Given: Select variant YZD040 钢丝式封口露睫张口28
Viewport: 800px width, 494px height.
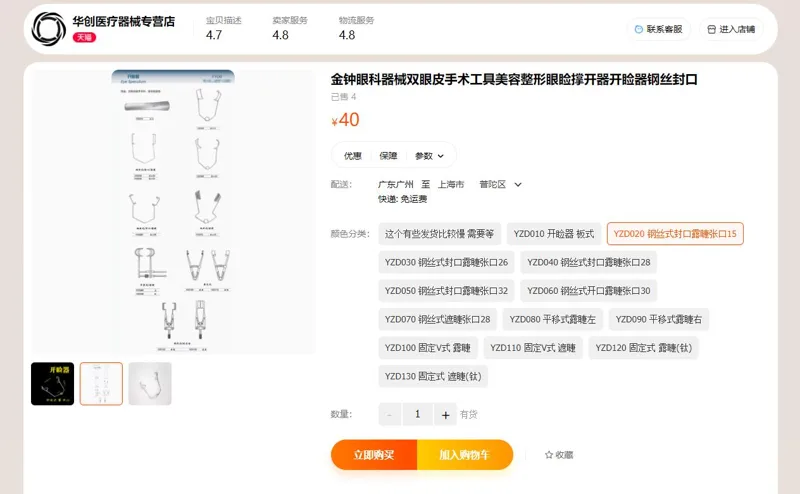Looking at the screenshot, I should point(588,262).
